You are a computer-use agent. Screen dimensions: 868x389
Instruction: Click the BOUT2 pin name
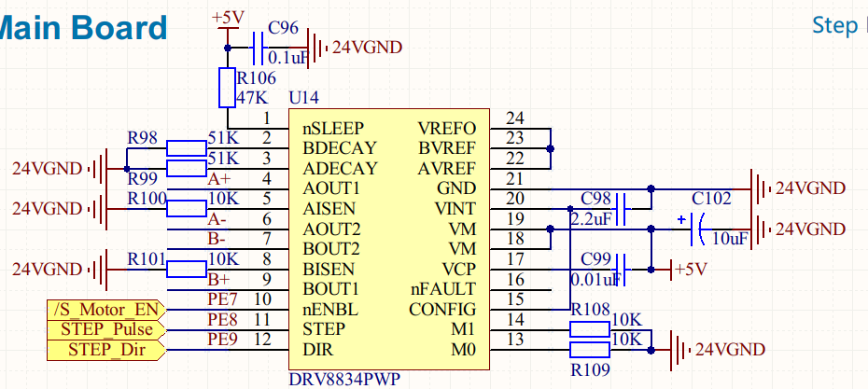pyautogui.click(x=331, y=249)
